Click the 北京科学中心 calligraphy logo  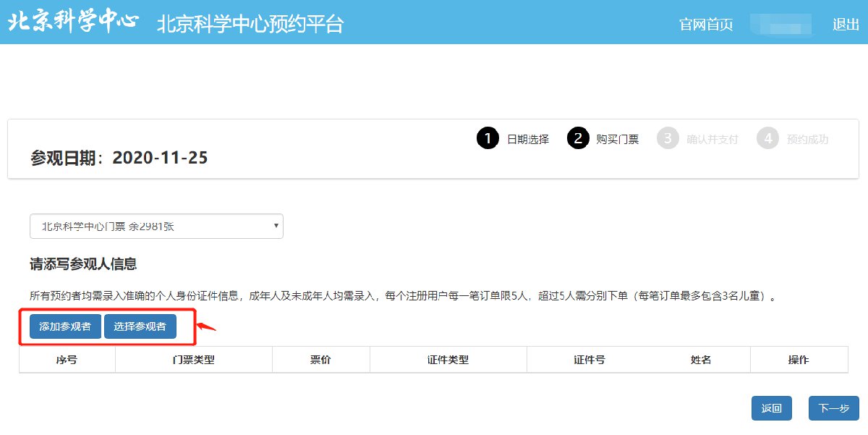[x=72, y=22]
